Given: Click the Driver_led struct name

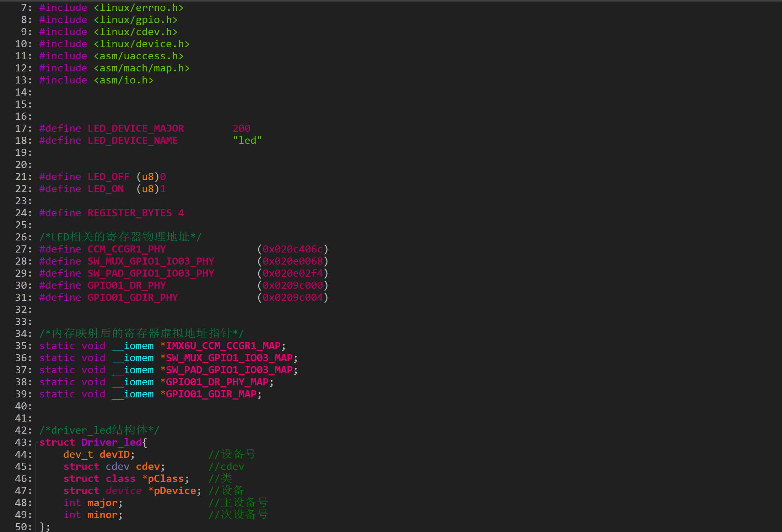Looking at the screenshot, I should 111,443.
